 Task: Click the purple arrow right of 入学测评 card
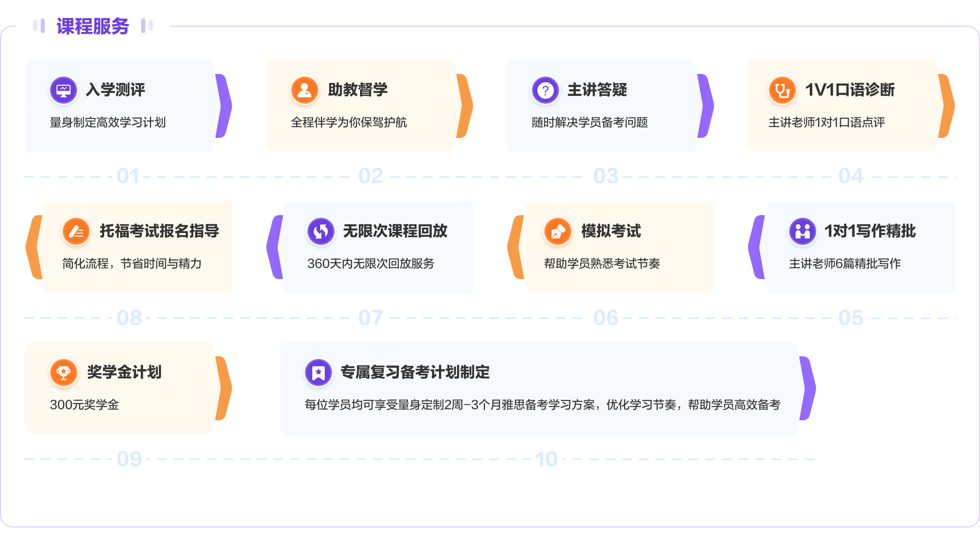[x=224, y=106]
